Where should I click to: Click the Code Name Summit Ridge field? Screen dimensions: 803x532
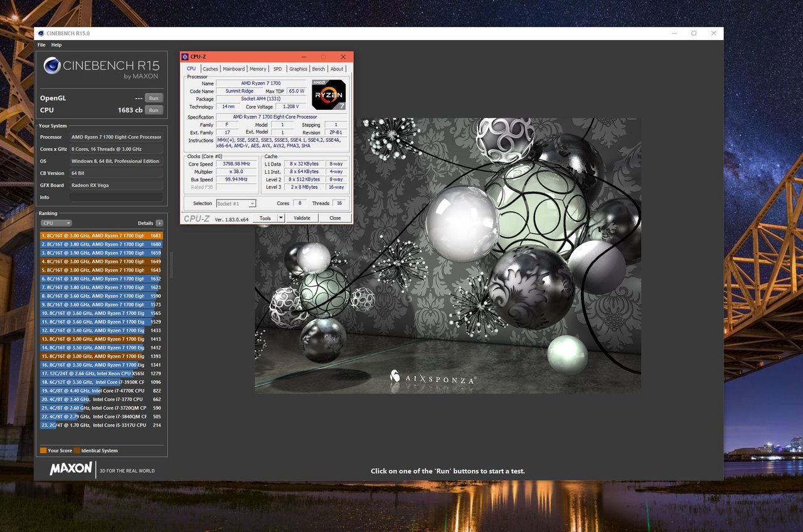[240, 91]
